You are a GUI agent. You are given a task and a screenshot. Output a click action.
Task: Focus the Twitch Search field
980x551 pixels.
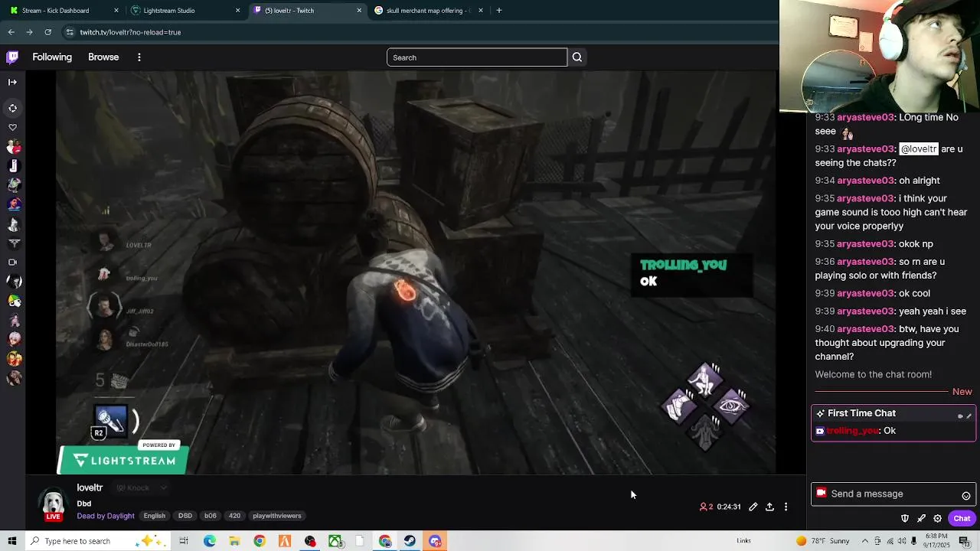pos(477,57)
